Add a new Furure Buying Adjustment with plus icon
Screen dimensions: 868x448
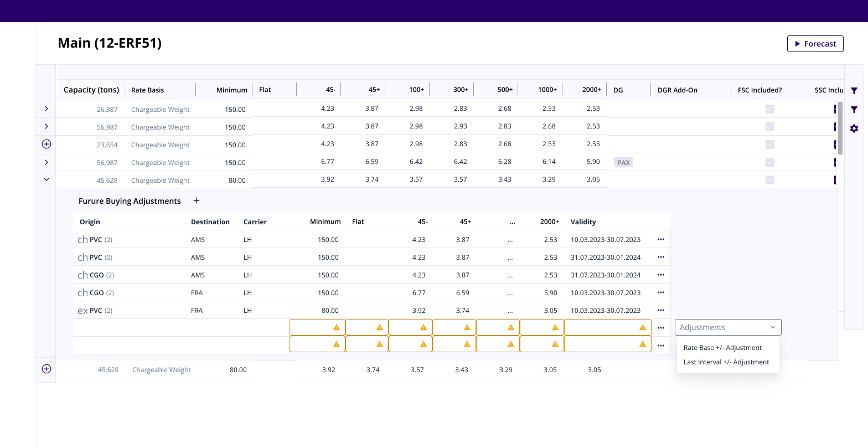pyautogui.click(x=197, y=200)
